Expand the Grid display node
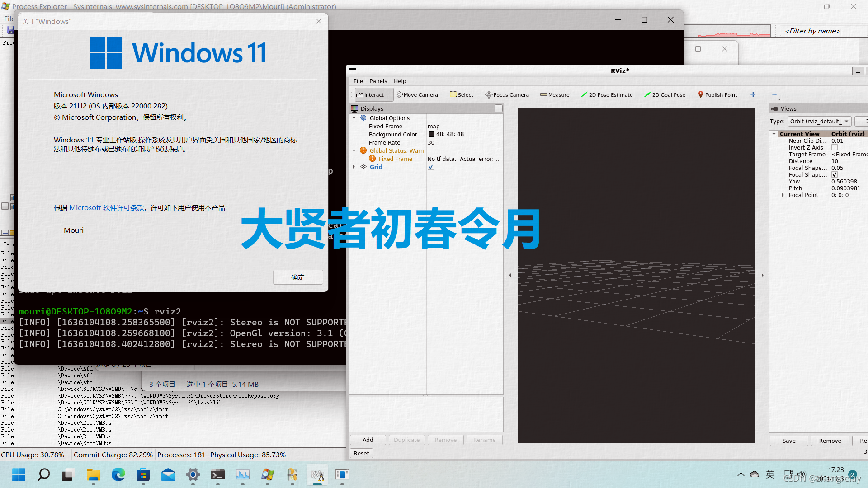Image resolution: width=868 pixels, height=488 pixels. point(354,167)
